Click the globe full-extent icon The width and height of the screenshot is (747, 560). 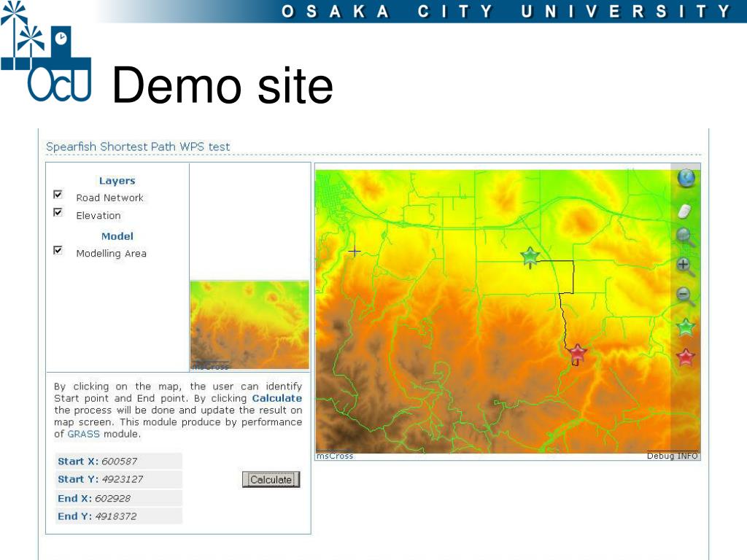tap(686, 179)
